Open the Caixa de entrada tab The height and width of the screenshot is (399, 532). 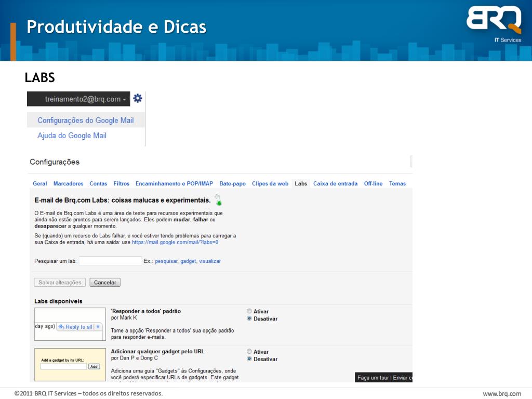point(335,183)
